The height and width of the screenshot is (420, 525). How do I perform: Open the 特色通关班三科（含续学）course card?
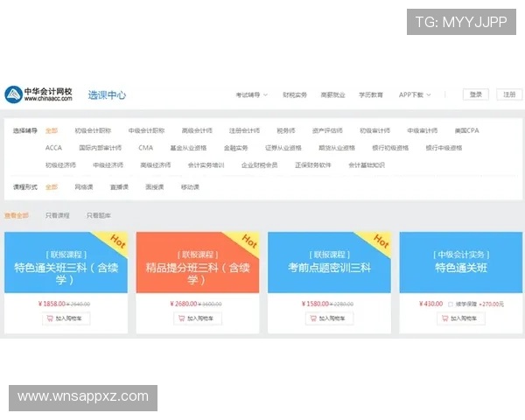point(66,262)
